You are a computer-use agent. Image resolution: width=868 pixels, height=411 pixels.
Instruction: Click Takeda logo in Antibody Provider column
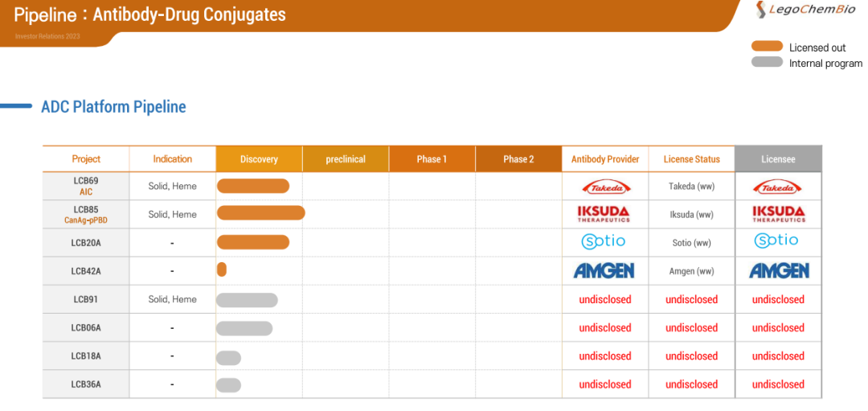point(605,187)
